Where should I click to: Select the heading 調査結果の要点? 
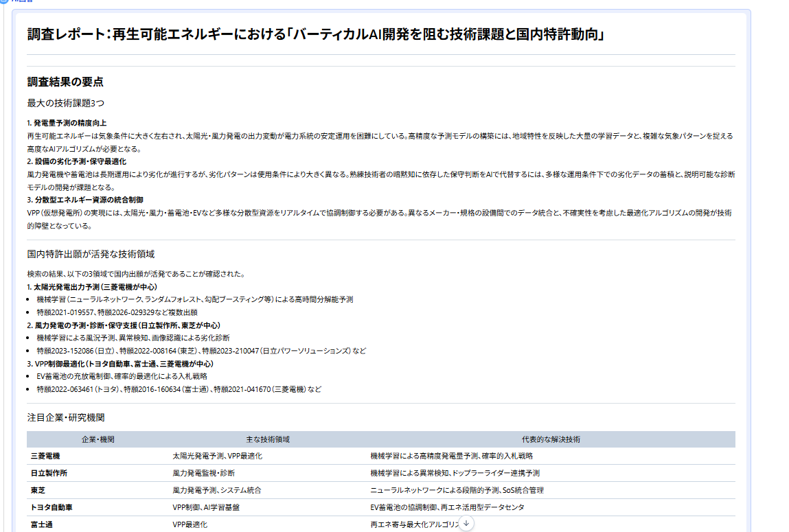click(x=65, y=82)
